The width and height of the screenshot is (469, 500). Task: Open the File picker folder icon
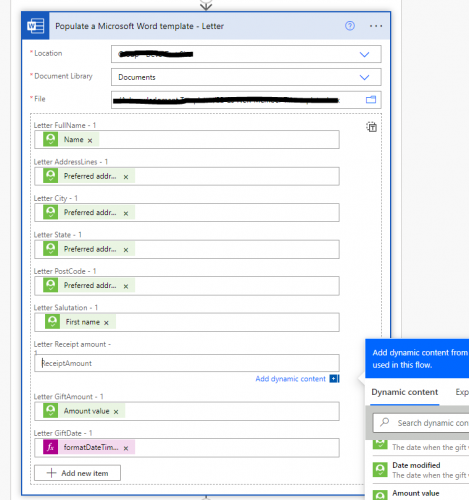371,99
